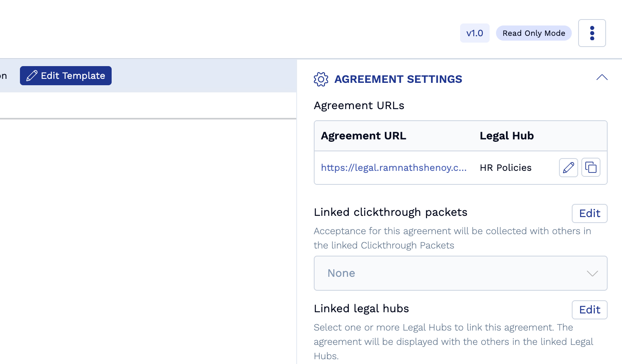Open the legal.ramnathshenoy agreement URL link
Screen dimensions: 622x364
[394, 168]
